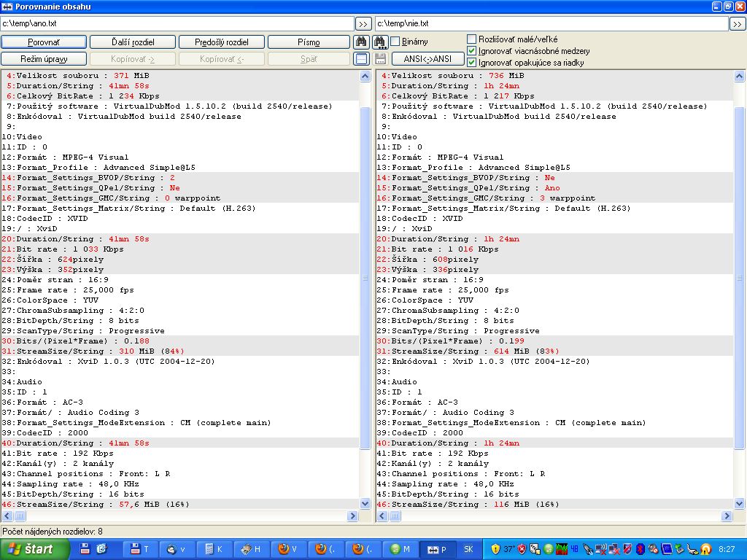Click the window layout icon beside Späť
Image resolution: width=747 pixels, height=560 pixels.
(x=361, y=59)
